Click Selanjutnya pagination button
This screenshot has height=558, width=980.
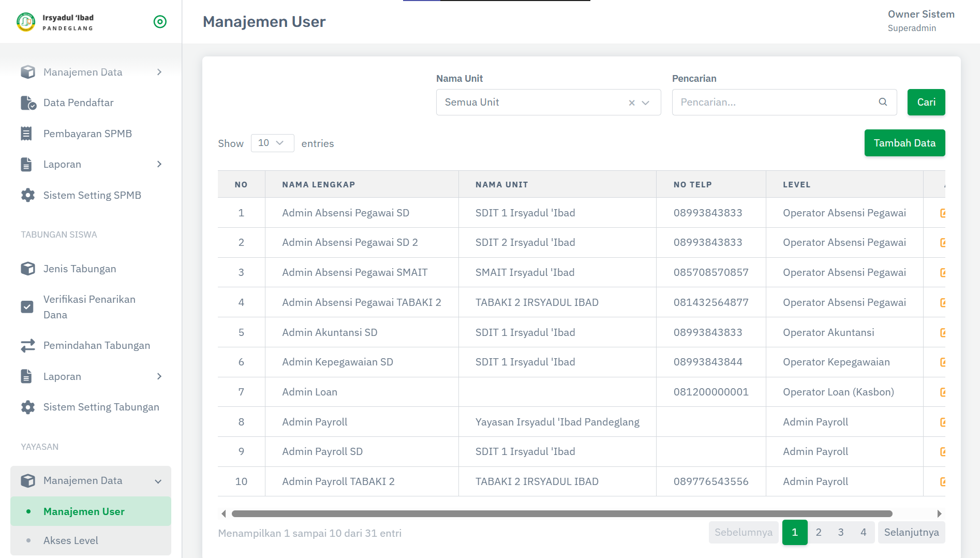coord(911,532)
